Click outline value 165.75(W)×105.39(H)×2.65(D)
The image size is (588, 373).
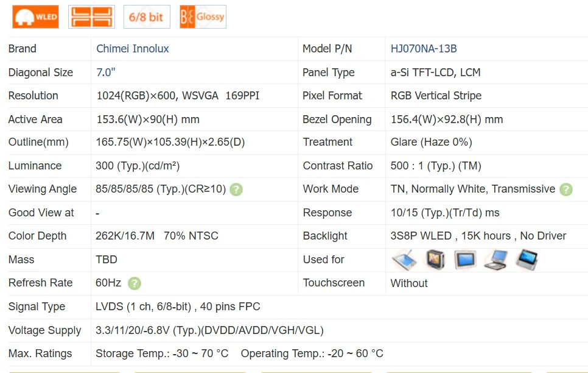pos(170,142)
